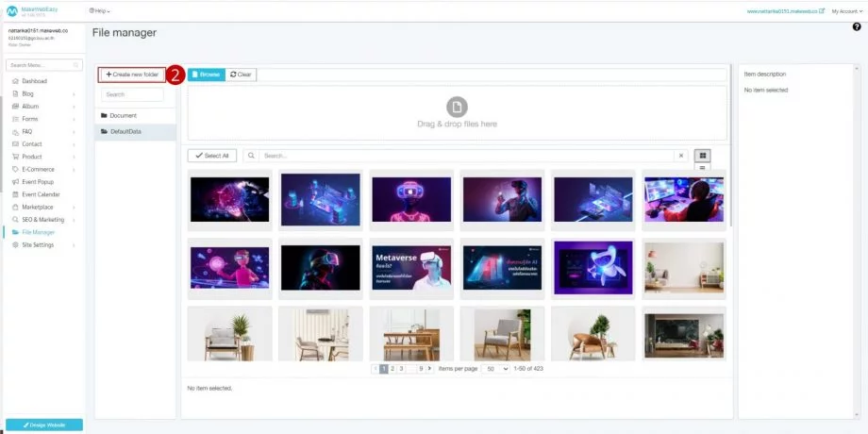The height and width of the screenshot is (434, 868).
Task: Expand the E-Commerce submenu arrow
Action: click(74, 170)
